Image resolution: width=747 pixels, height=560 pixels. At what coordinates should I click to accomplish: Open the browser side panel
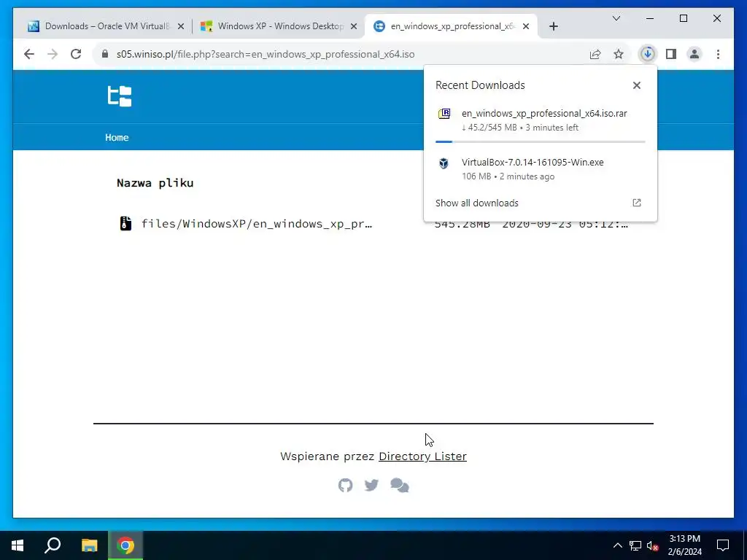671,54
